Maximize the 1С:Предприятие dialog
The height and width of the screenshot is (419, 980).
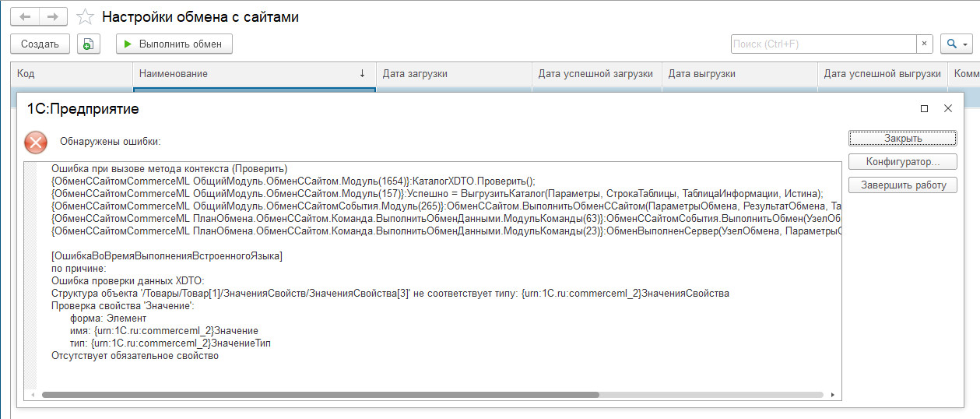click(x=924, y=109)
